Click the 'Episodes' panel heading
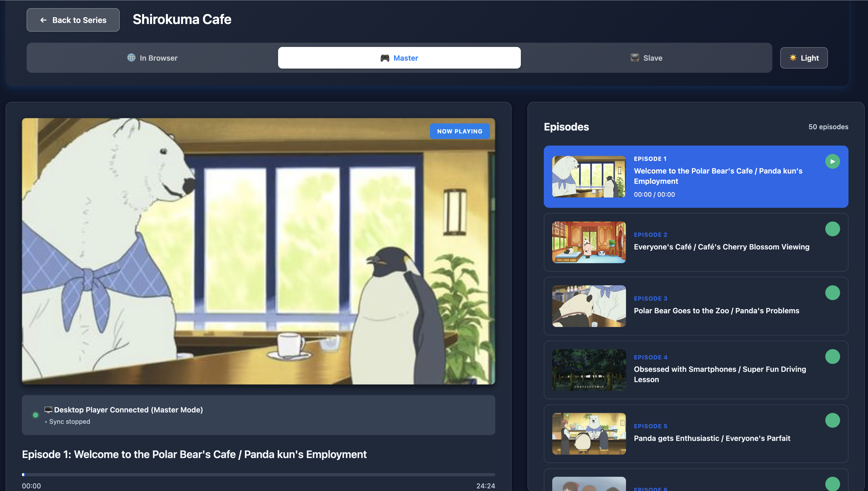Viewport: 868px width, 491px height. (566, 127)
